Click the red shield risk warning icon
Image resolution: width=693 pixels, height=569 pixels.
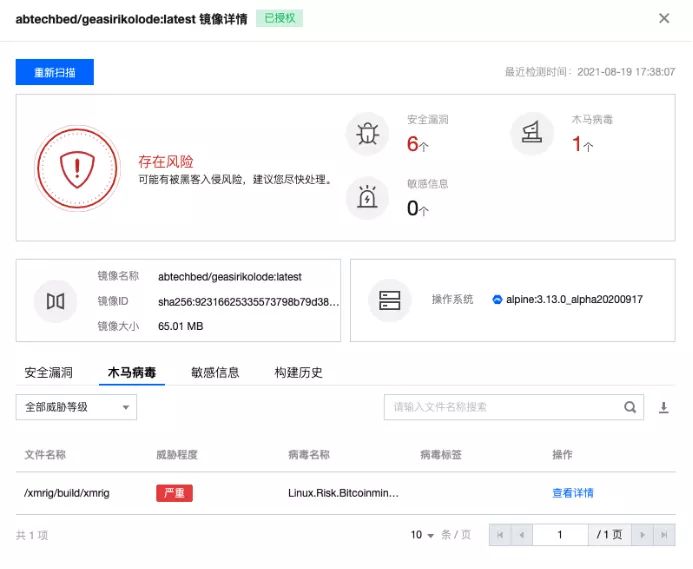76,169
